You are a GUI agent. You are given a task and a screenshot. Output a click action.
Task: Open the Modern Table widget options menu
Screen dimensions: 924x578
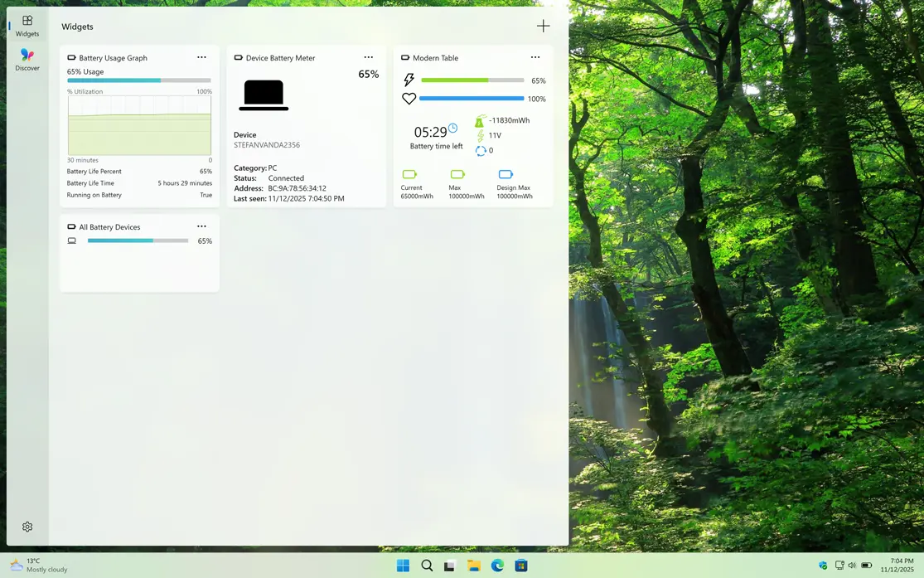click(535, 57)
